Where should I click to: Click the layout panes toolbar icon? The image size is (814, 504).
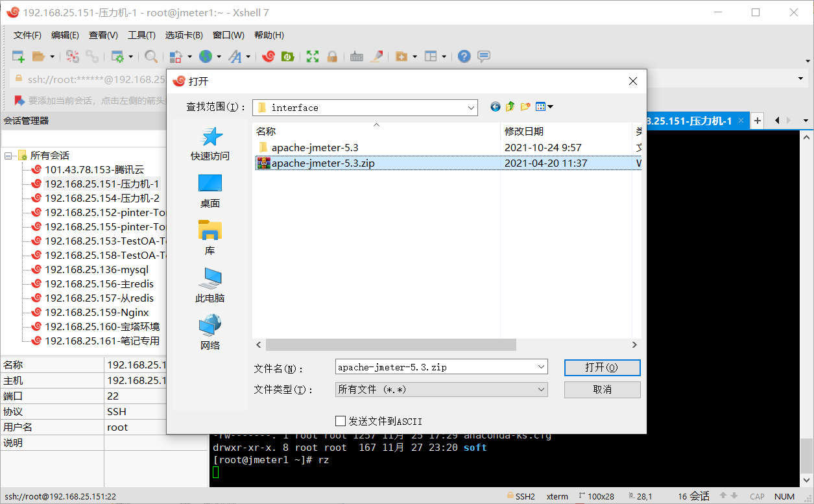point(431,56)
